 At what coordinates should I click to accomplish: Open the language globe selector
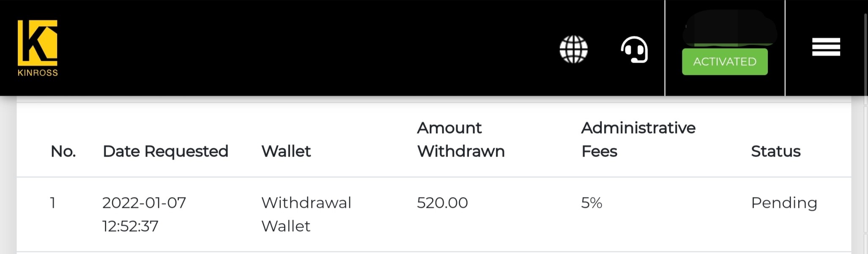coord(573,49)
